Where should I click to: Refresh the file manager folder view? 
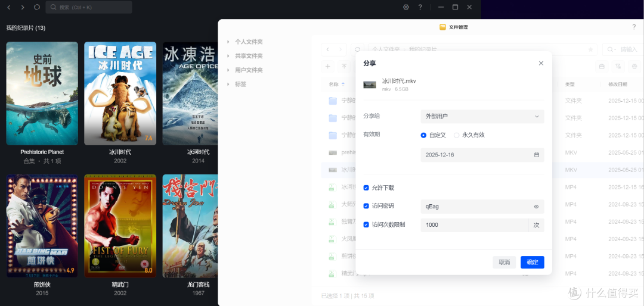[x=358, y=49]
